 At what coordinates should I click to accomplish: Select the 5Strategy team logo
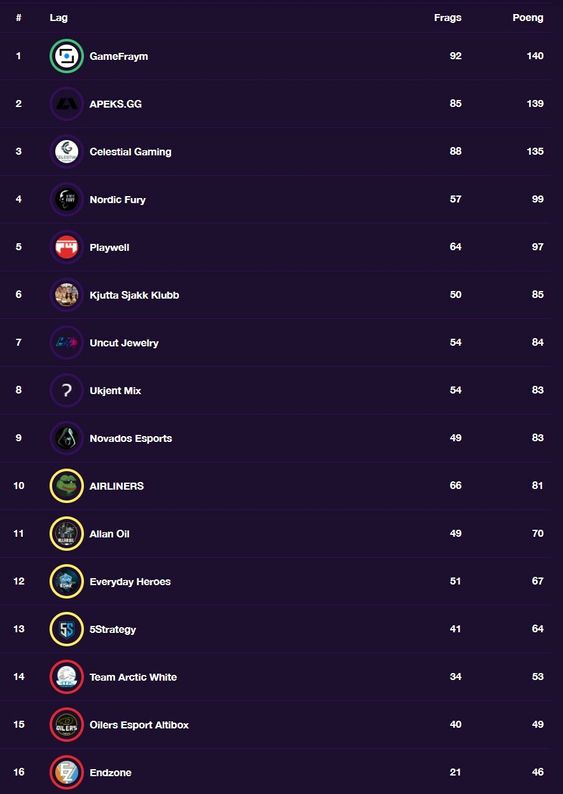pyautogui.click(x=66, y=629)
